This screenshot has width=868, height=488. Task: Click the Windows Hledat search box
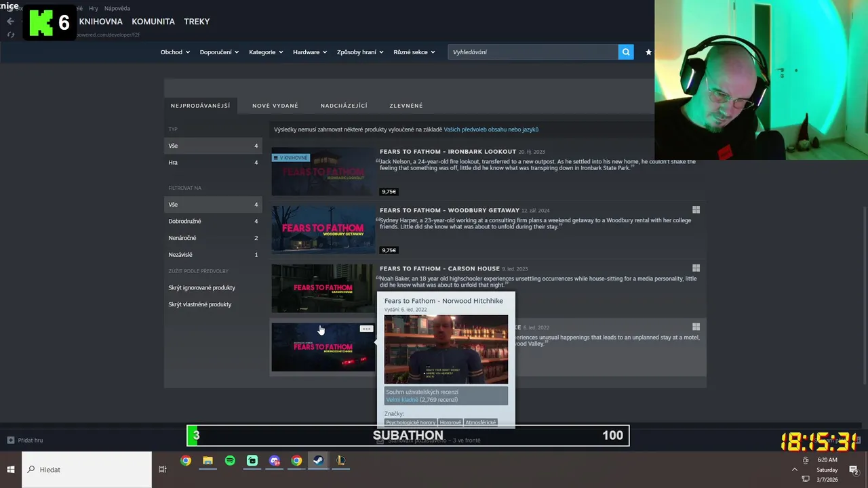point(87,470)
